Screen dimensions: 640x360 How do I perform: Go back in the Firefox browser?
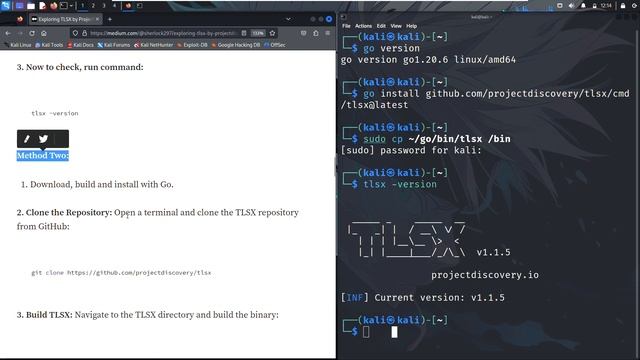click(x=8, y=33)
